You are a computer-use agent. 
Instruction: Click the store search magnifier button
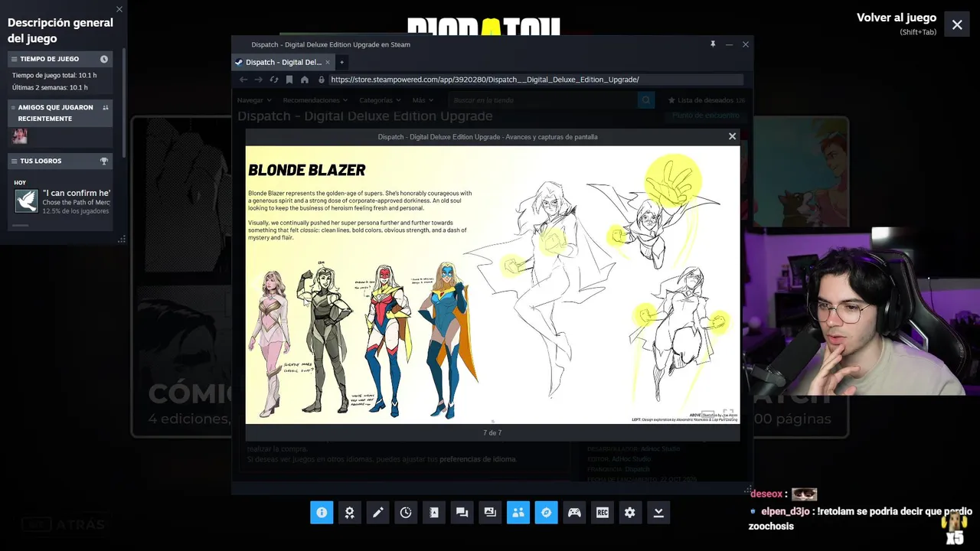pyautogui.click(x=646, y=100)
